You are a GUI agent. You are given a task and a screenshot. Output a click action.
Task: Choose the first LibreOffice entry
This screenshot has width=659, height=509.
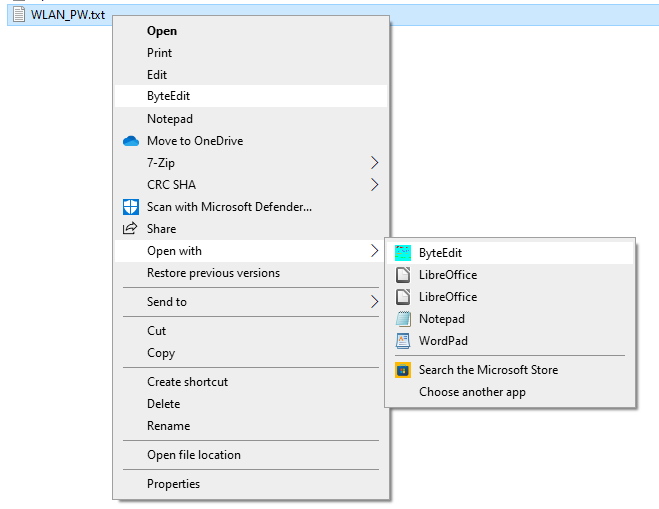coord(510,275)
